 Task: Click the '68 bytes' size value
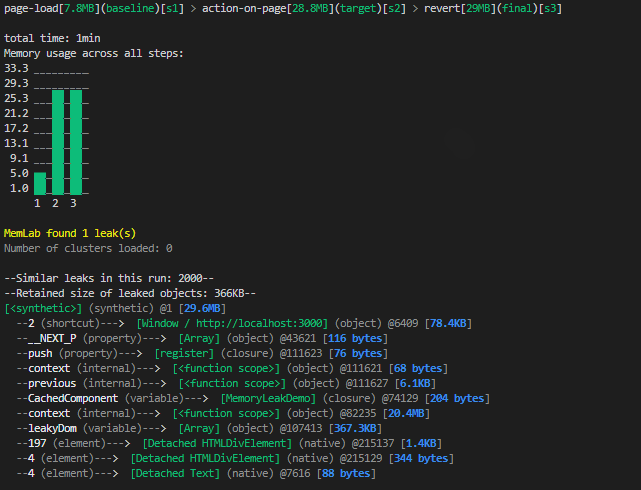click(418, 369)
